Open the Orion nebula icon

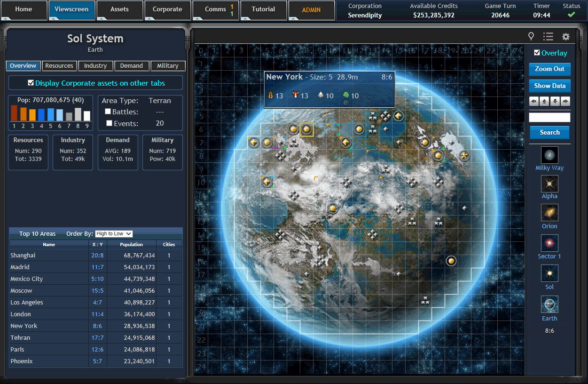pos(549,213)
